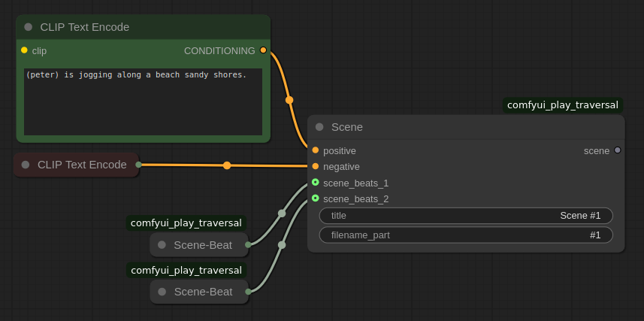Click the clip input label
644x321 pixels.
[39, 51]
